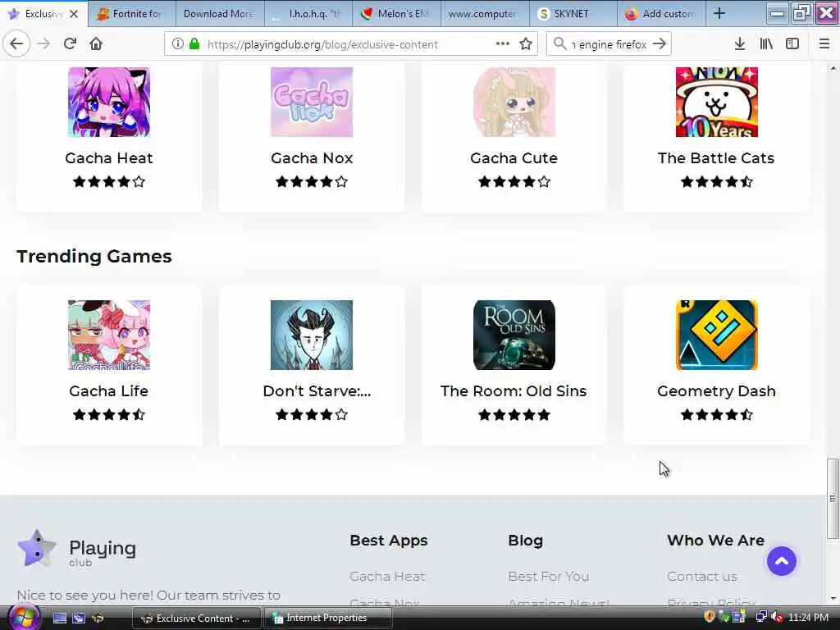Click The Room: Old Sins title
Image resolution: width=840 pixels, height=630 pixels.
pyautogui.click(x=514, y=391)
